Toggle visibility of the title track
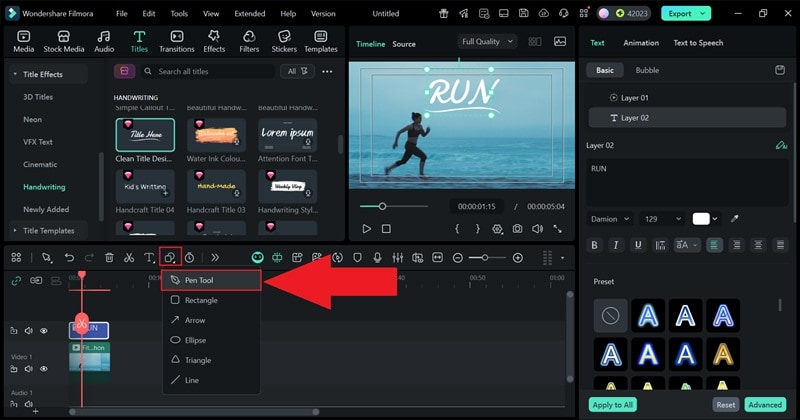800x420 pixels. click(44, 331)
